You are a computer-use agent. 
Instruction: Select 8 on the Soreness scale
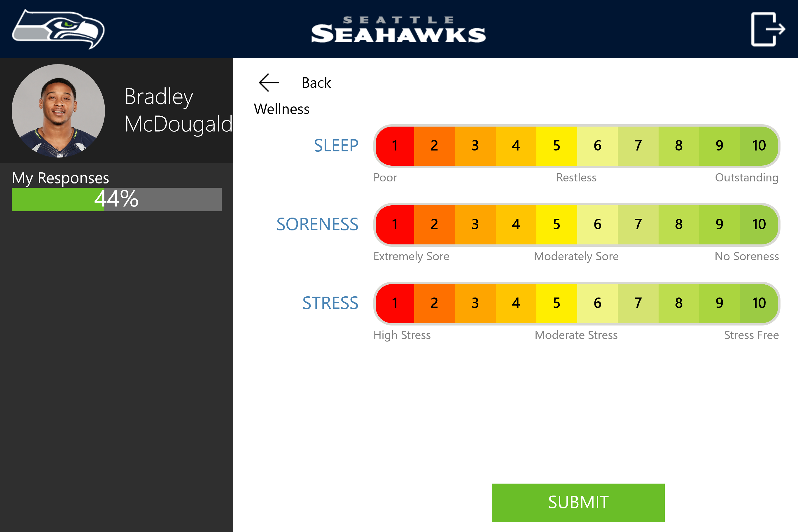(679, 225)
